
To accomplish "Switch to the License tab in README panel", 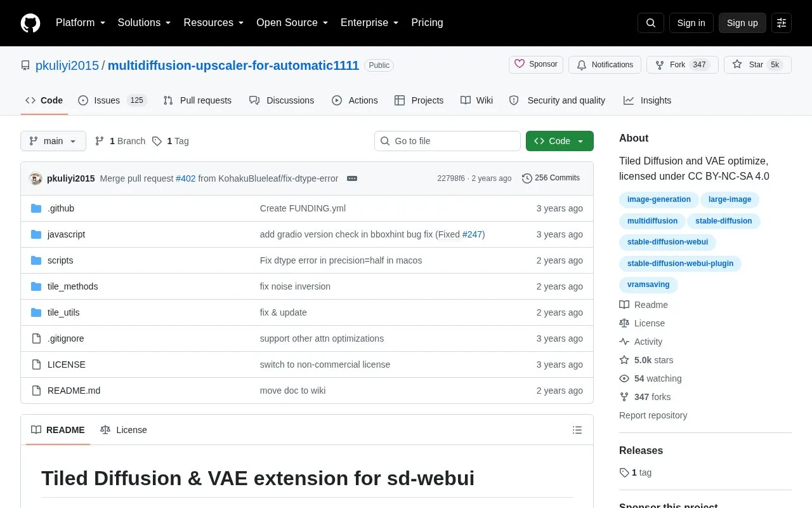I will (124, 430).
